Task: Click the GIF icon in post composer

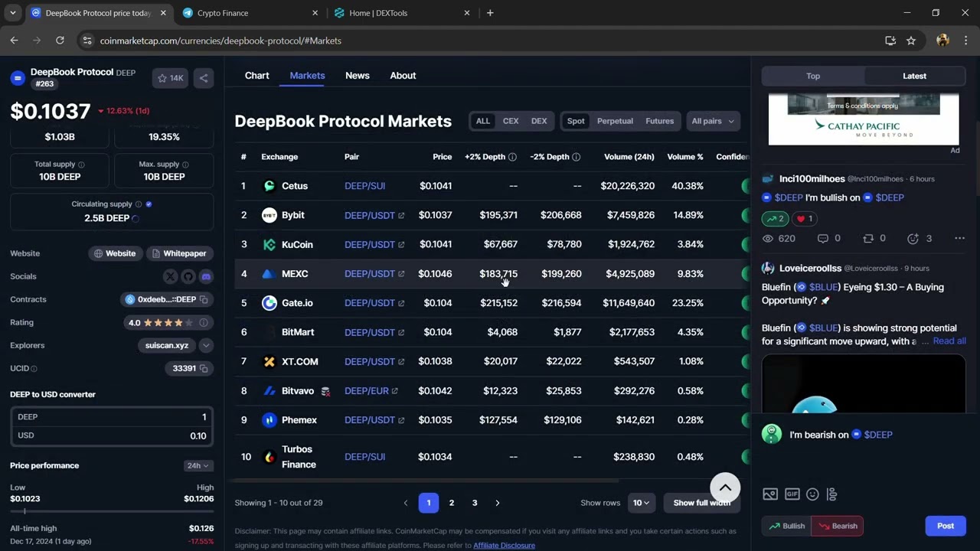Action: click(x=792, y=494)
